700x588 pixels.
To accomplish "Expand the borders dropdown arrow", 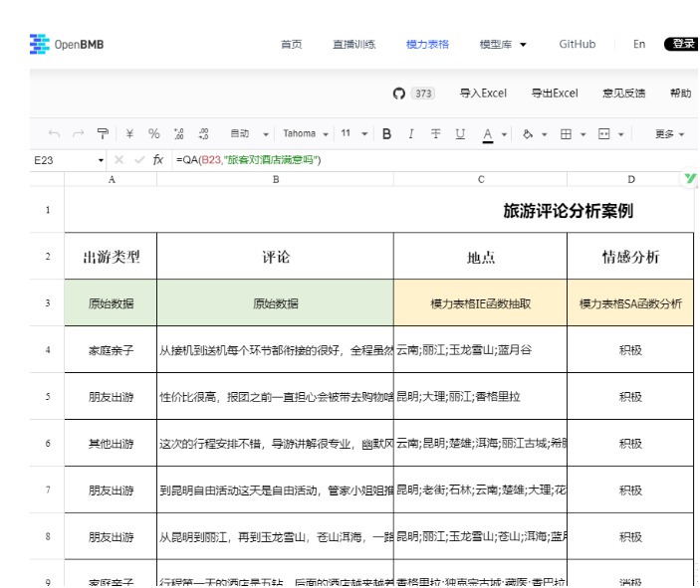I will click(x=583, y=134).
